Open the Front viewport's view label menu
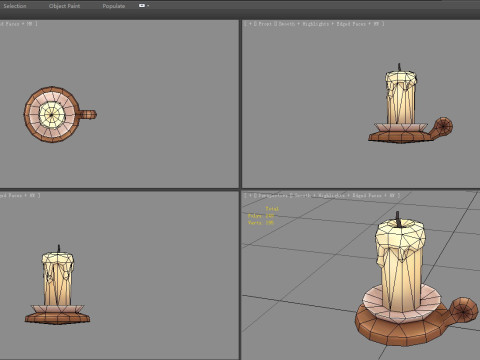The image size is (480, 360). click(265, 24)
